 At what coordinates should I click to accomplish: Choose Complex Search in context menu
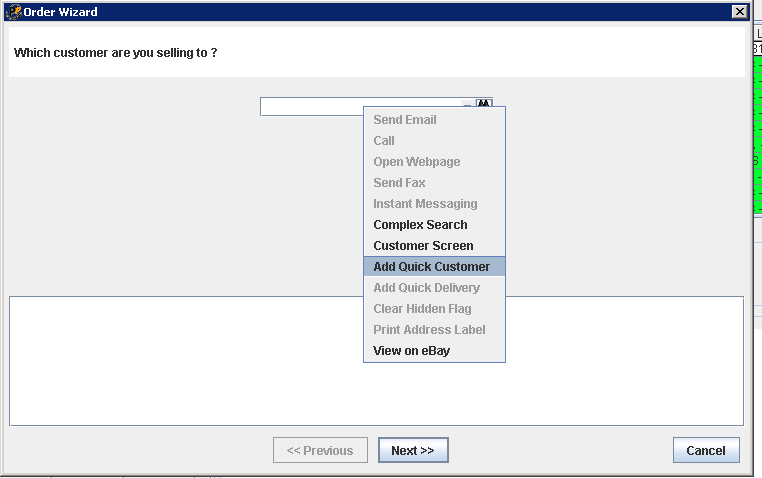420,225
